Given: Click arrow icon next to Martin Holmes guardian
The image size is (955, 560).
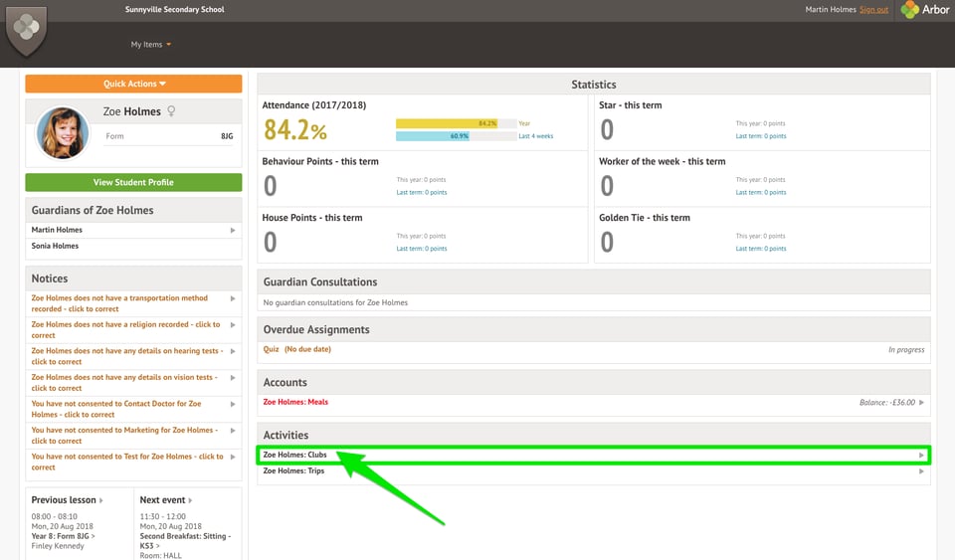Looking at the screenshot, I should click(x=233, y=230).
